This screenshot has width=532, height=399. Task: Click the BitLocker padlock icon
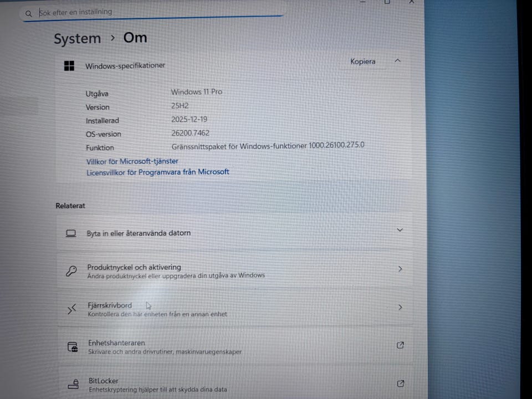coord(73,384)
